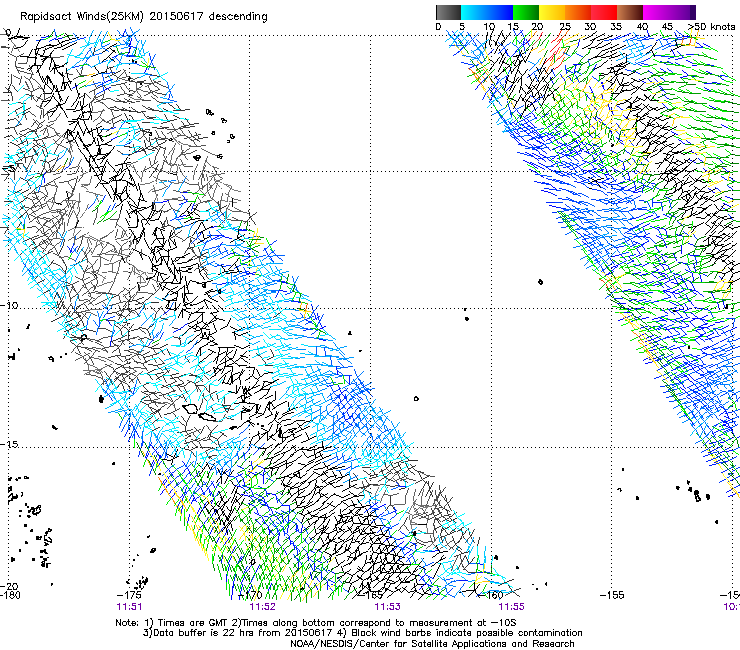
Task: Click the '-175' longitude axis label
Action: click(x=129, y=595)
